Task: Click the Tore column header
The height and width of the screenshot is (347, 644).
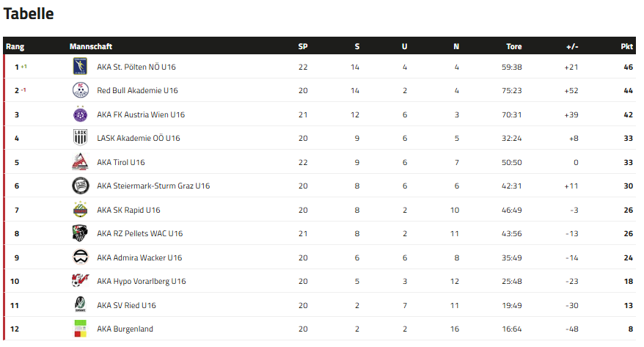Action: click(x=513, y=46)
